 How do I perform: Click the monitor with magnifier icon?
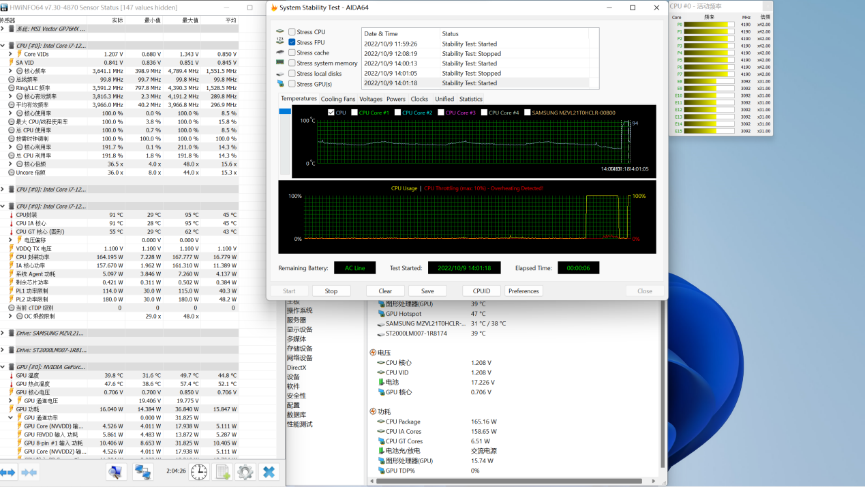coord(116,472)
